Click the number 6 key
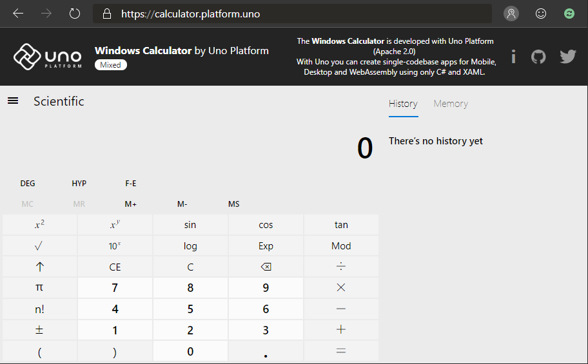This screenshot has width=588, height=364. (266, 309)
